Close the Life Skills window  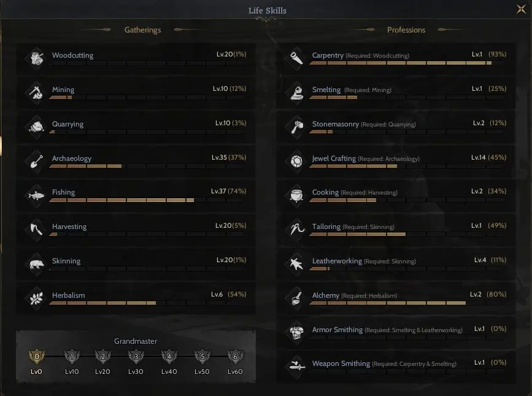[521, 9]
